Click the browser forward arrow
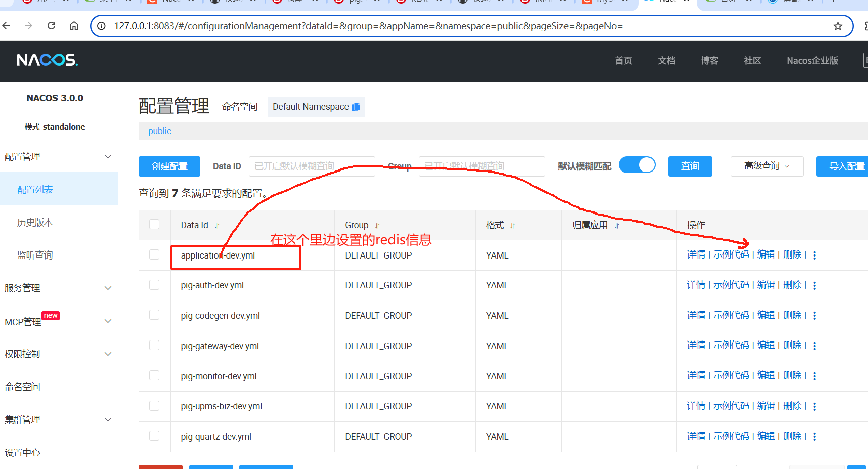 pos(28,25)
